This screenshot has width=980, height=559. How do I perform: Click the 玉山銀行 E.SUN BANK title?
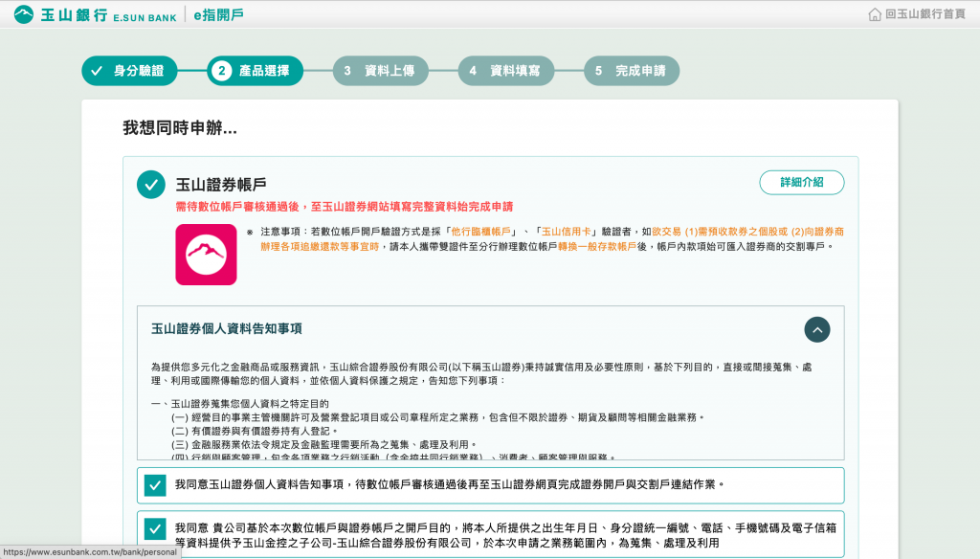[x=109, y=15]
